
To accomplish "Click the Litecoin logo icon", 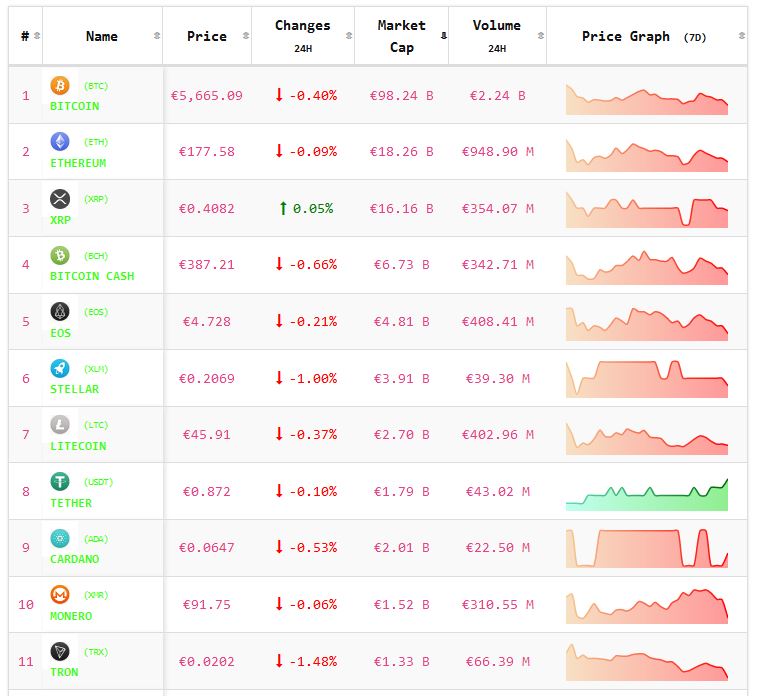I will point(60,425).
